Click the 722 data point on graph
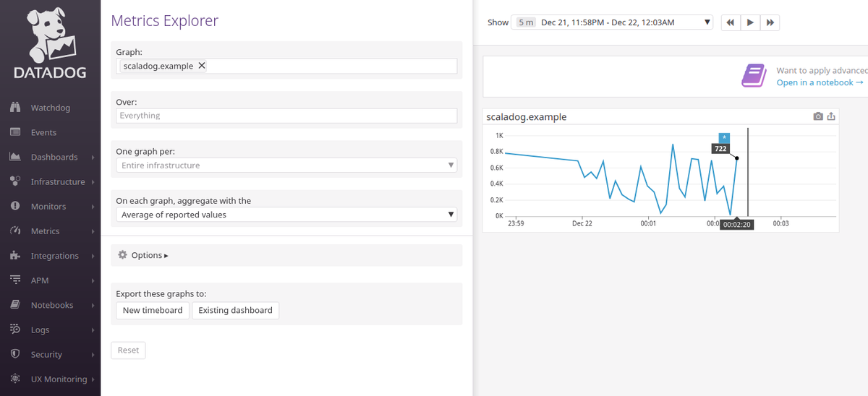The height and width of the screenshot is (396, 868). [x=737, y=158]
